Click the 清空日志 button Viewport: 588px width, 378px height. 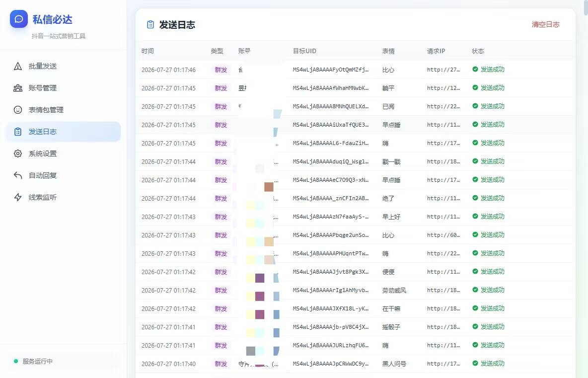tap(546, 24)
